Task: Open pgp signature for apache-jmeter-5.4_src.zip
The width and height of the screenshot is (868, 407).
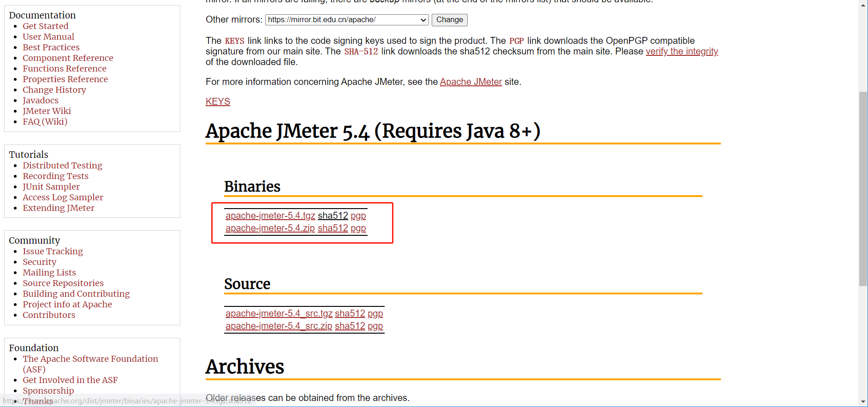Action: tap(375, 326)
